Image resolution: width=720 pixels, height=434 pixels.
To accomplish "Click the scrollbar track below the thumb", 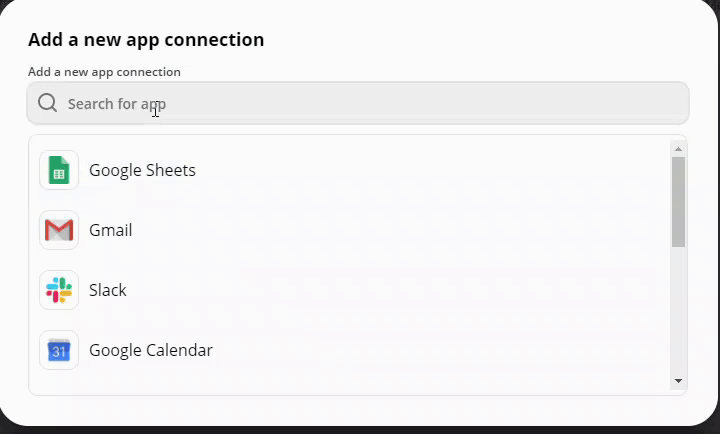I will click(x=678, y=312).
